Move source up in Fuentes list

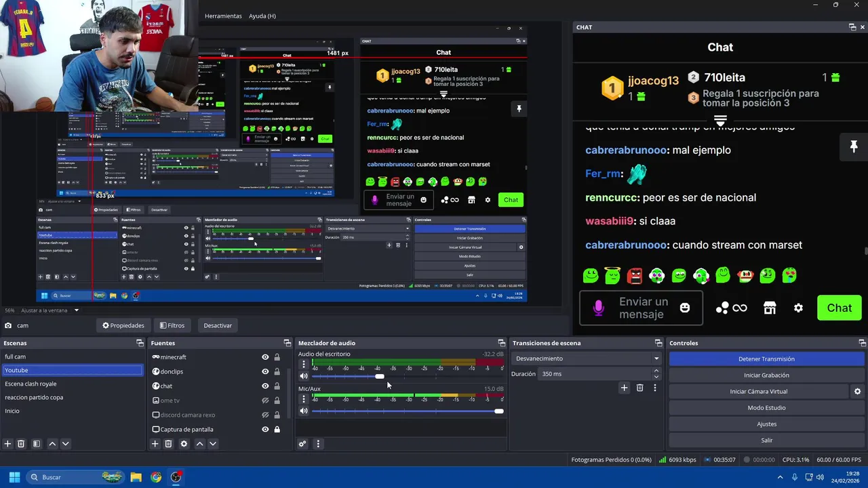coord(199,444)
